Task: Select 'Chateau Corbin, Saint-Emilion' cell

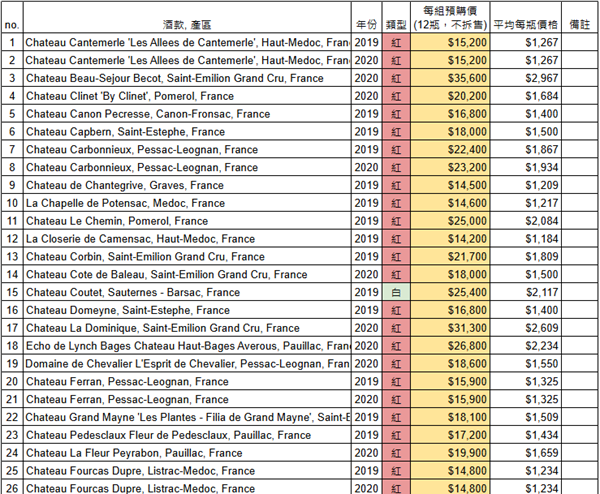Action: tap(187, 257)
